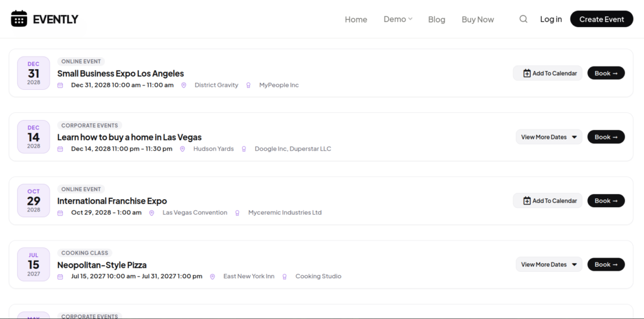Expand View More Dates for Las Vegas home event
The image size is (644, 319).
[x=548, y=137]
